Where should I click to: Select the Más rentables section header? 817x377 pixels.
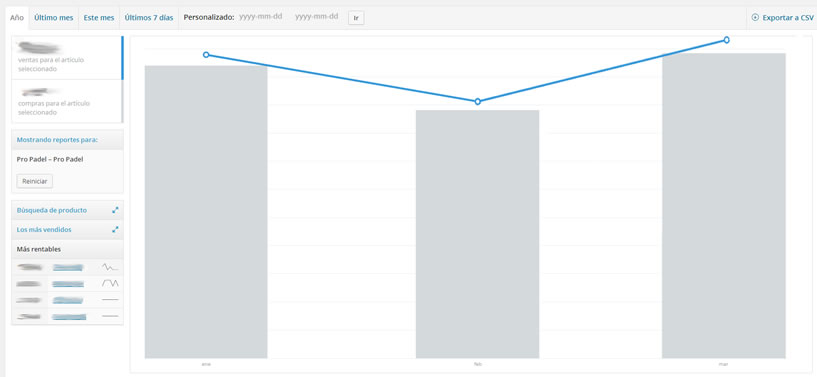tap(67, 249)
